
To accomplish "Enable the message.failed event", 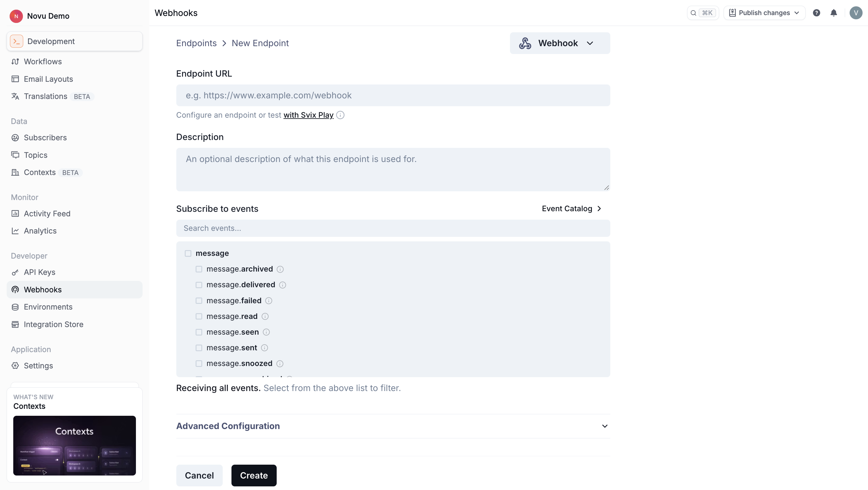I will (199, 301).
